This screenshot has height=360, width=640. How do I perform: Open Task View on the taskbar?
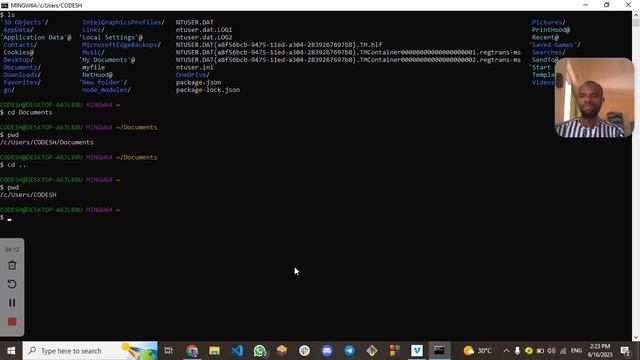click(169, 351)
